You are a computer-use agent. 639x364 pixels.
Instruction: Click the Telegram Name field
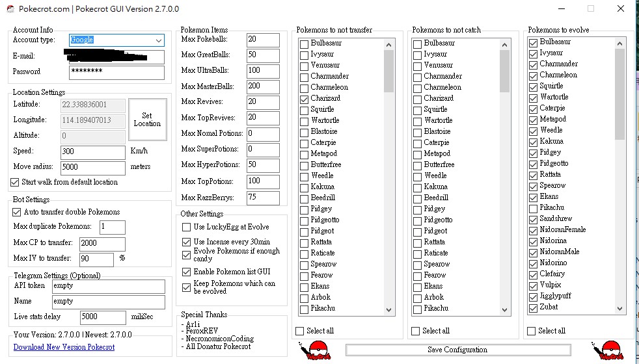(109, 302)
